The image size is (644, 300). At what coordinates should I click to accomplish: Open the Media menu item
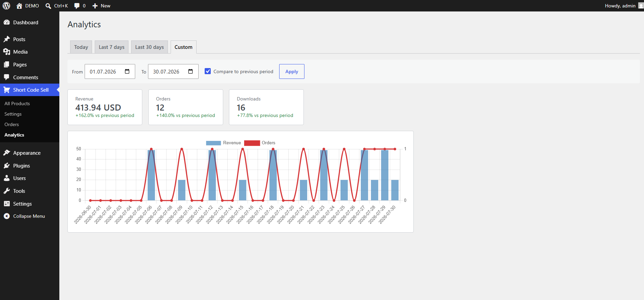coord(30,52)
